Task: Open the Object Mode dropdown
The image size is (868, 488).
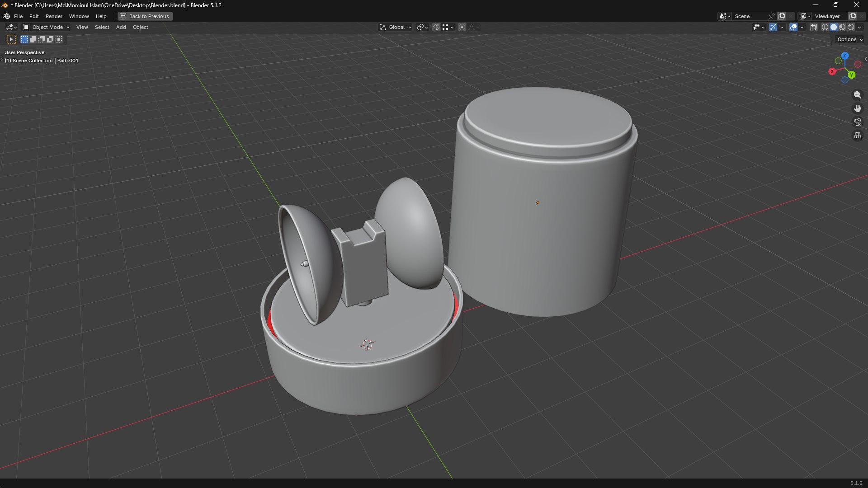Action: (46, 27)
